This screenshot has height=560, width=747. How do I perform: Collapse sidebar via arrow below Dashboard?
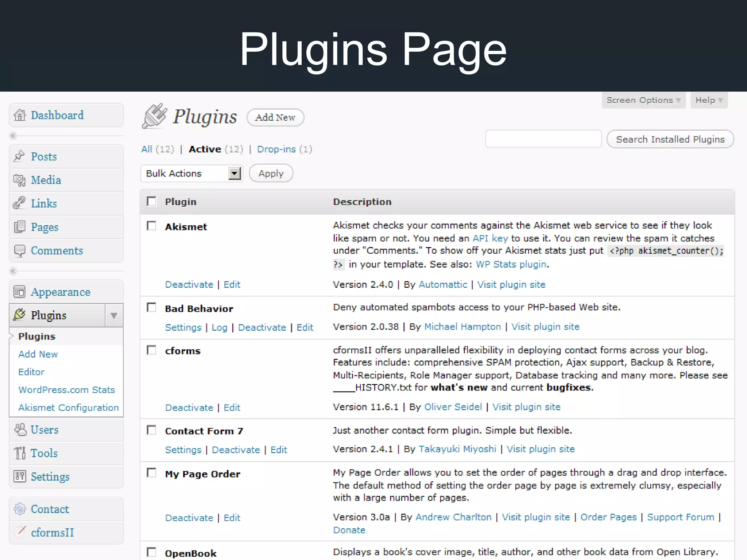(13, 136)
